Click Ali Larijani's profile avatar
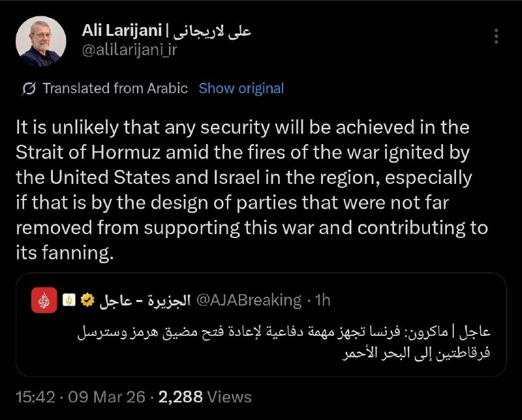522x420 pixels. (x=40, y=41)
